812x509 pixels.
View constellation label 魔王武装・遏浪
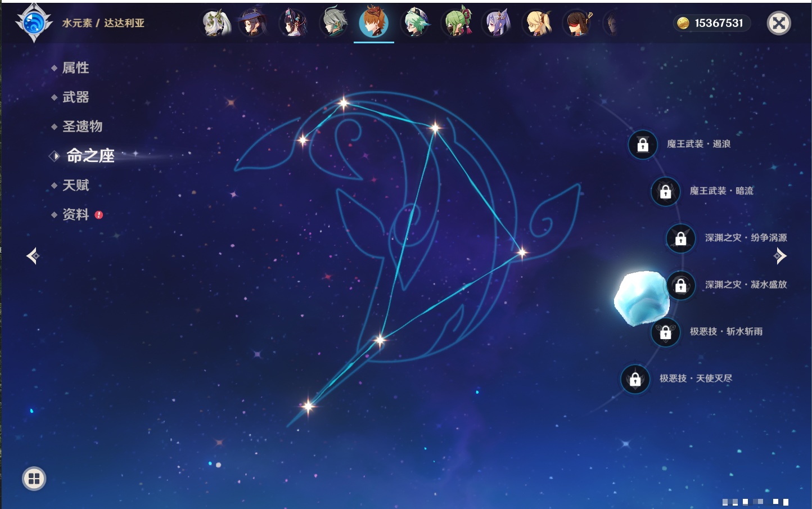tap(698, 144)
